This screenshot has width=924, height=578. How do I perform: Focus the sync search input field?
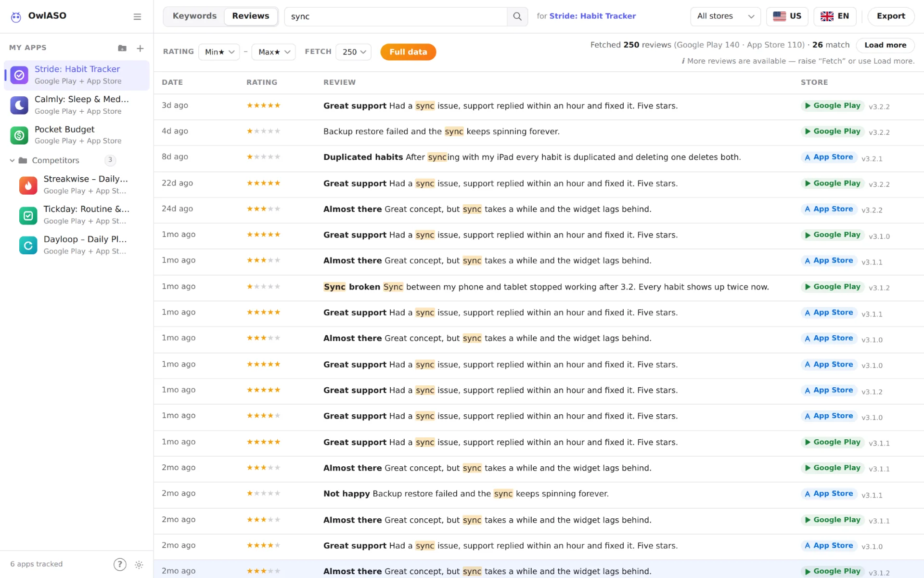tap(396, 16)
